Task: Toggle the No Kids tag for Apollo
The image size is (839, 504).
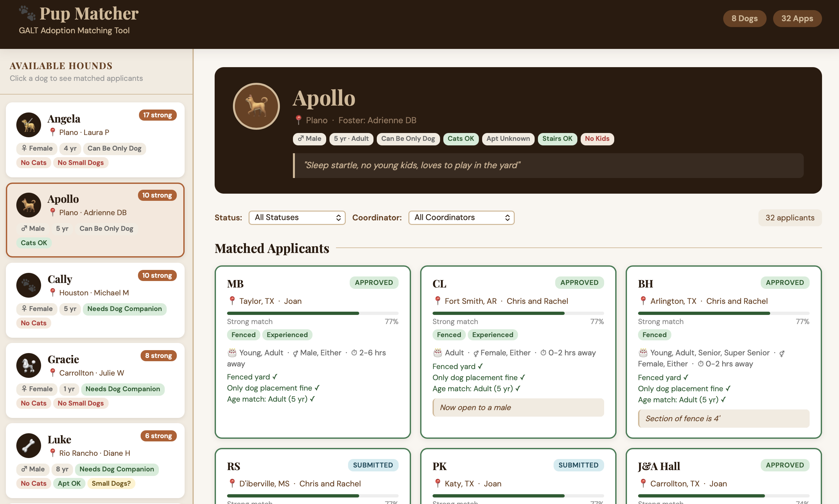Action: pyautogui.click(x=597, y=139)
